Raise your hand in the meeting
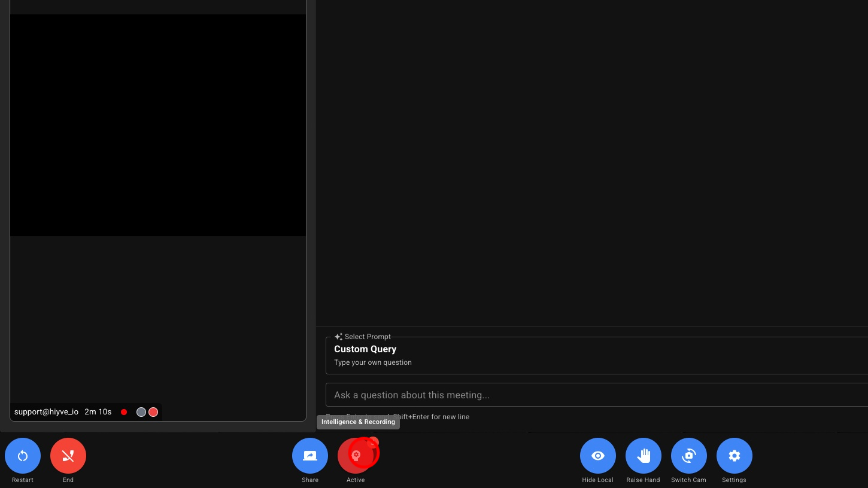Screen dimensions: 868x488 tap(643, 456)
